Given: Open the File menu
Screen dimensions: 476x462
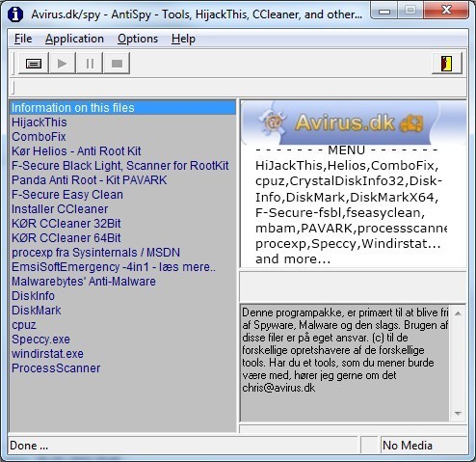Looking at the screenshot, I should click(x=23, y=39).
